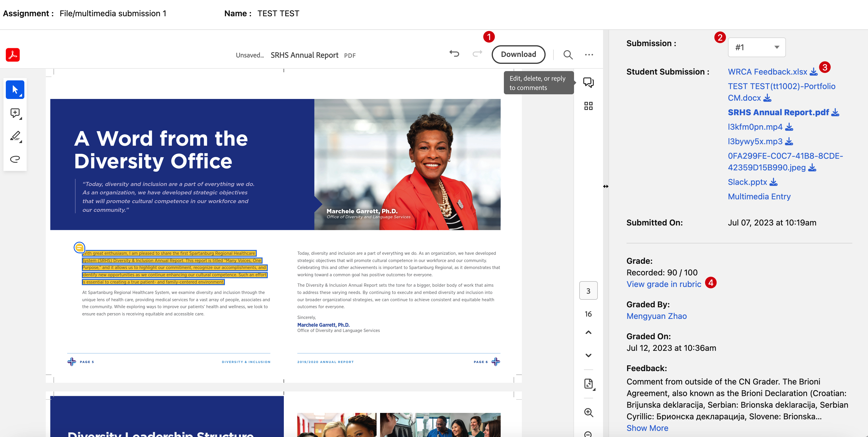Viewport: 868px width, 437px height.
Task: Open the page view fit options icon
Action: (x=589, y=384)
